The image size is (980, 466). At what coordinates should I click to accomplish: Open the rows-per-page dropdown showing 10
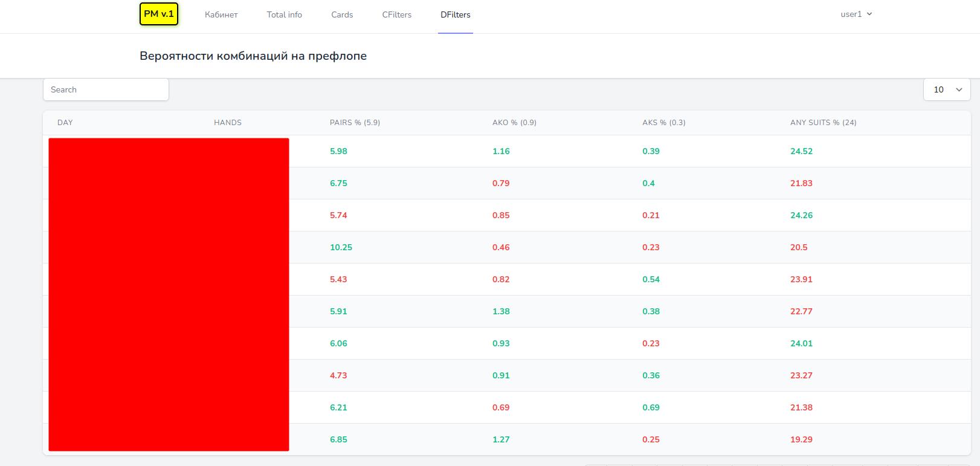point(947,89)
